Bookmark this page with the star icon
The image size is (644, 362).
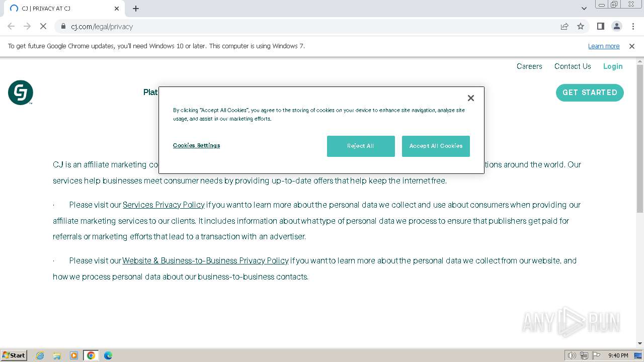tap(581, 26)
